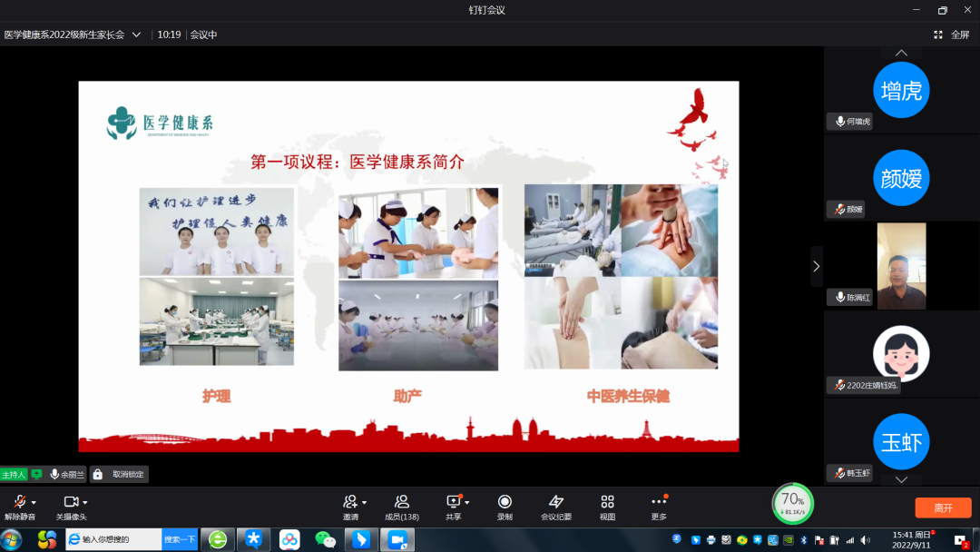Open the 成员(138) members list

point(401,502)
